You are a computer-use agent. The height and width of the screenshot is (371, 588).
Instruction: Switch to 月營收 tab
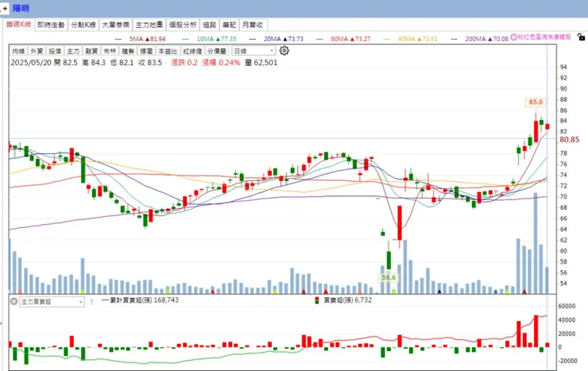tap(253, 25)
